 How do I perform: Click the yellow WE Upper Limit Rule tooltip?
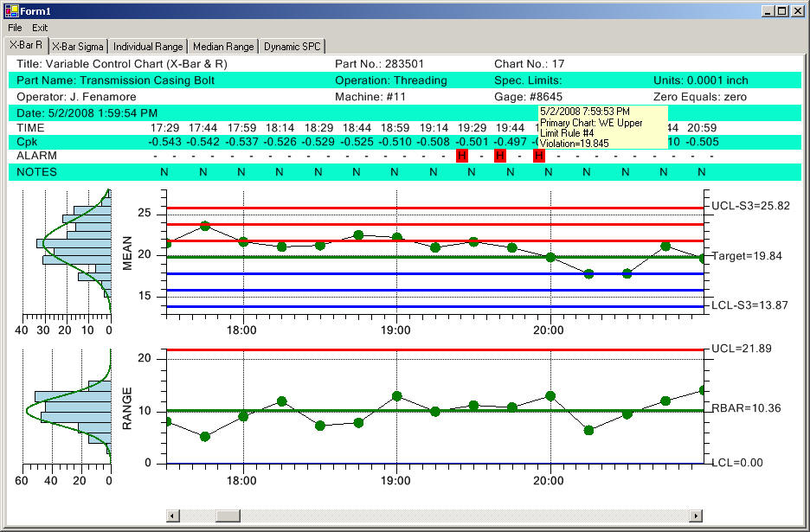(603, 127)
